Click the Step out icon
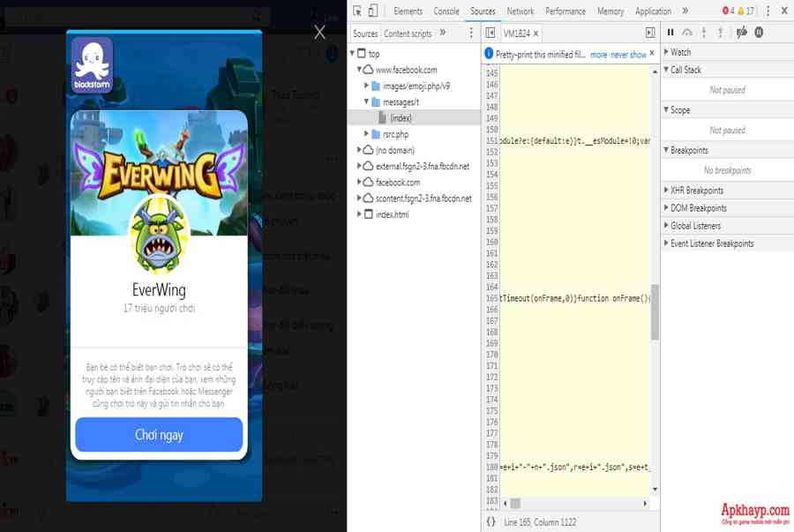794x532 pixels. [720, 33]
